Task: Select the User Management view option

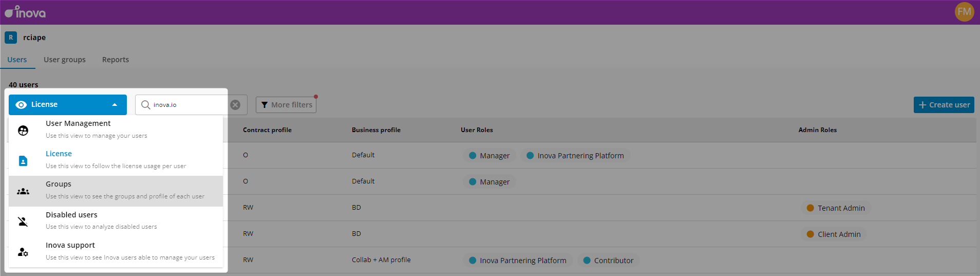Action: click(116, 130)
